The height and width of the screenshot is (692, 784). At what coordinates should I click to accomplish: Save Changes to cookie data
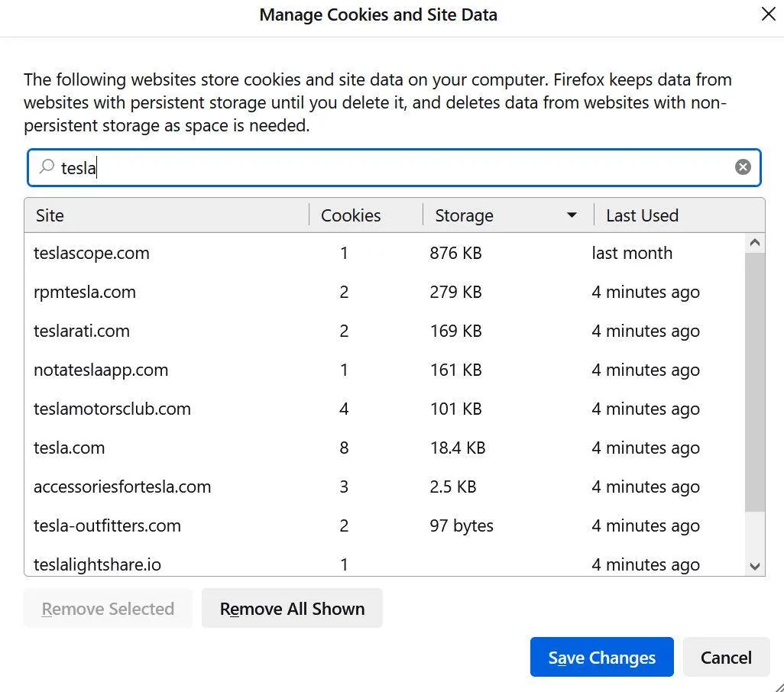[601, 658]
